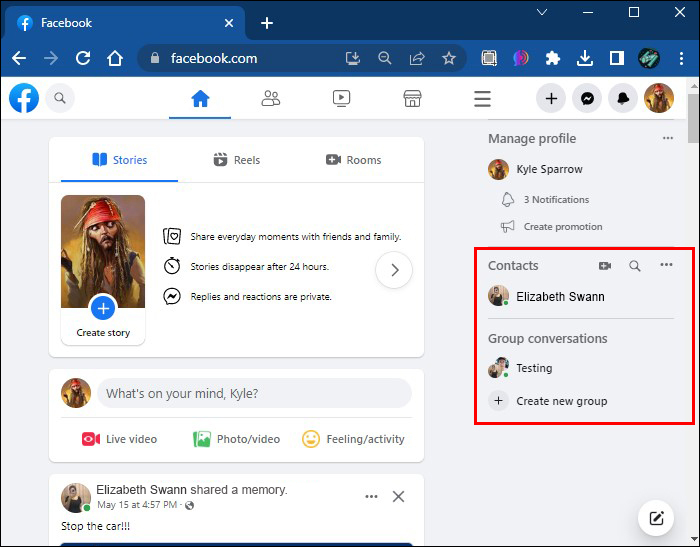Screen dimensions: 700x547
Task: Open the Marketplace icon
Action: pos(411,98)
